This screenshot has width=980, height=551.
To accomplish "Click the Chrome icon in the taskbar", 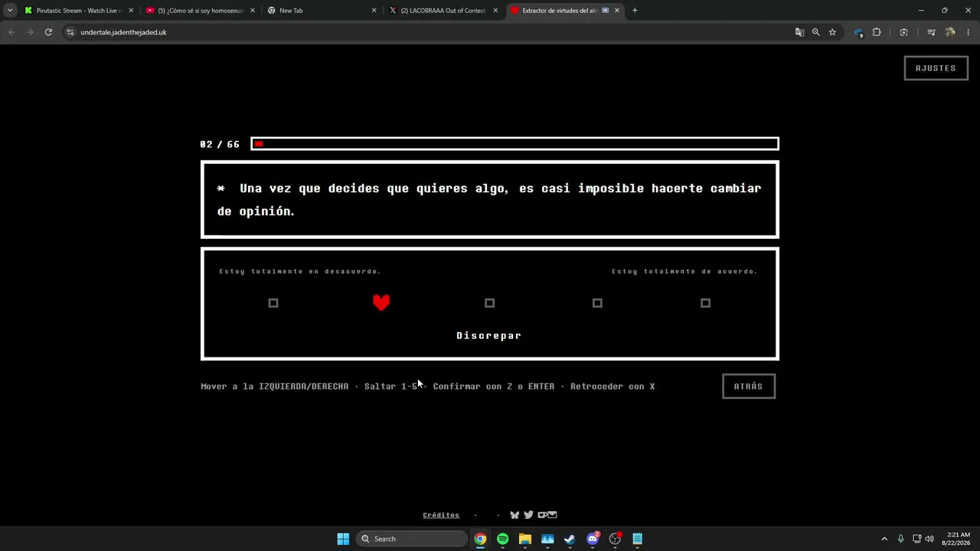I will pyautogui.click(x=480, y=539).
